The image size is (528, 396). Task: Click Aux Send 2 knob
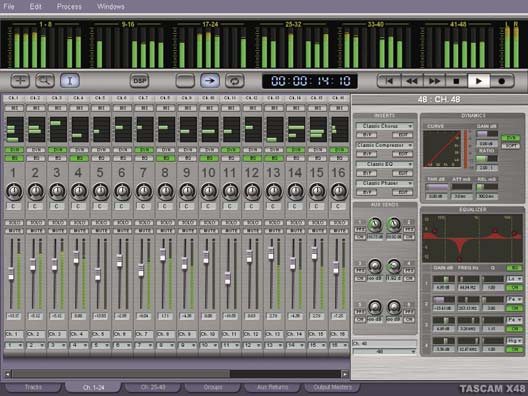pos(394,225)
